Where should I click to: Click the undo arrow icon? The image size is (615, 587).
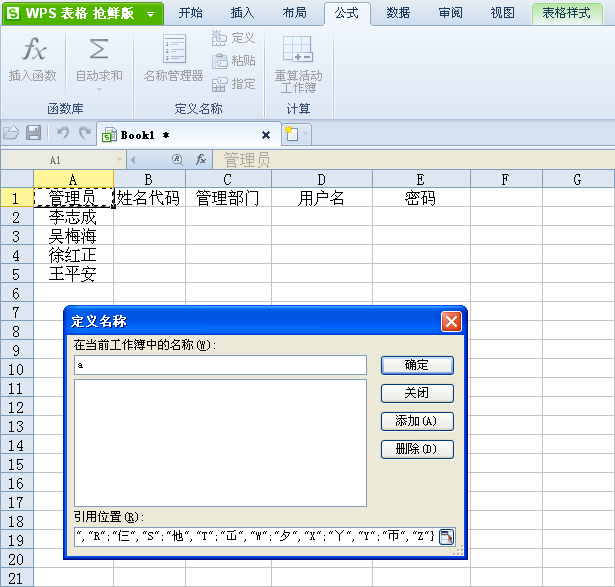62,133
